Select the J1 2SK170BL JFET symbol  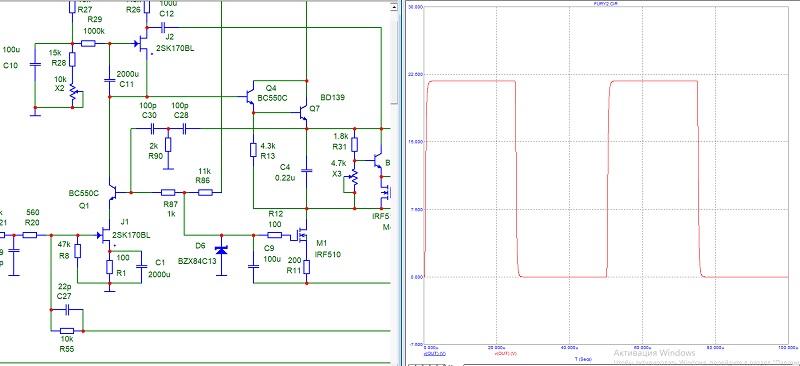[106, 235]
